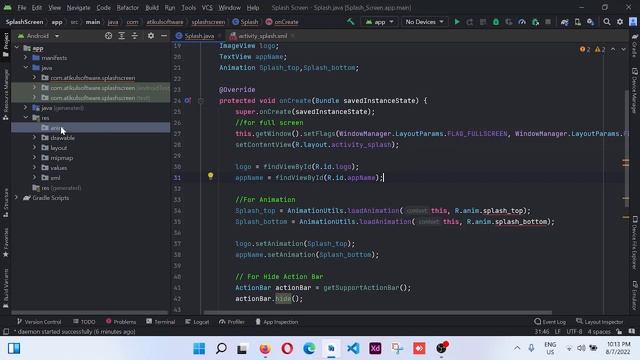Click Expand All in Project panel
This screenshot has width=640, height=360.
pos(122,36)
